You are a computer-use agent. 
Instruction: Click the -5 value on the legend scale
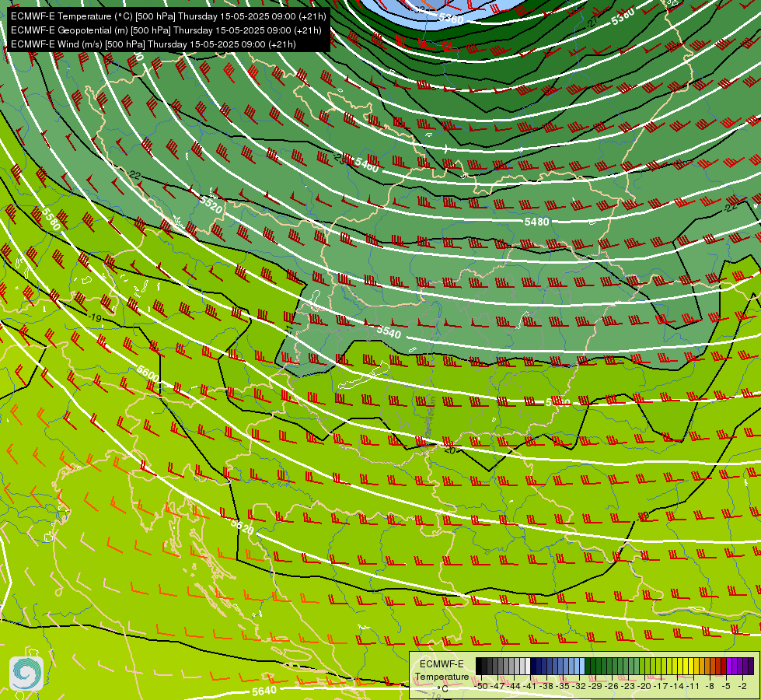726,687
